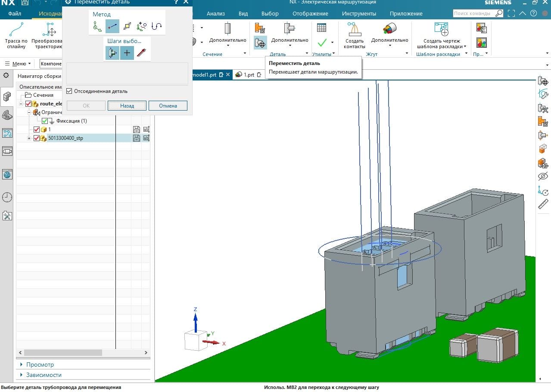Expand the 5013300400_stp node
This screenshot has height=392, width=551.
(x=29, y=138)
